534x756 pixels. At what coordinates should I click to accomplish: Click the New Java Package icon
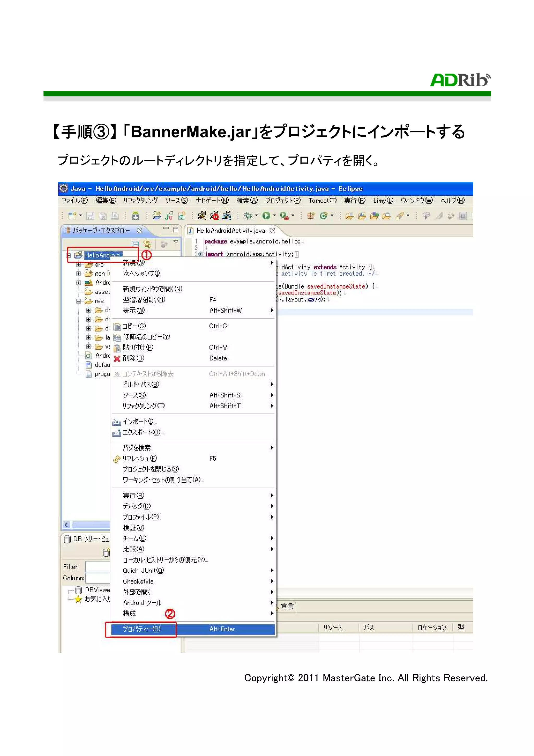pos(311,216)
